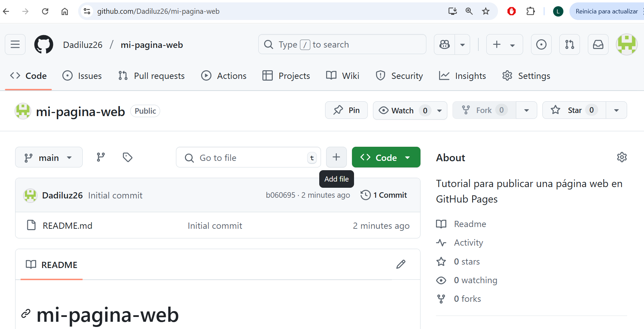Open the Projects tab
Screen dimensions: 644x329
click(286, 76)
